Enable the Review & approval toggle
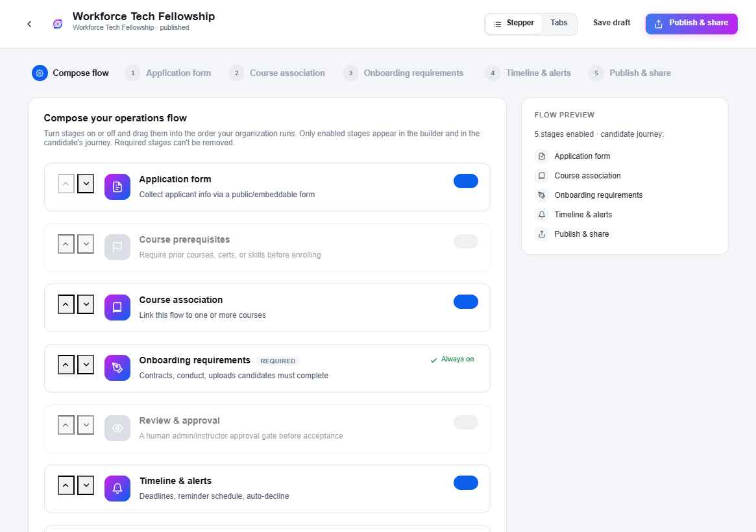The image size is (756, 532). pos(466,422)
